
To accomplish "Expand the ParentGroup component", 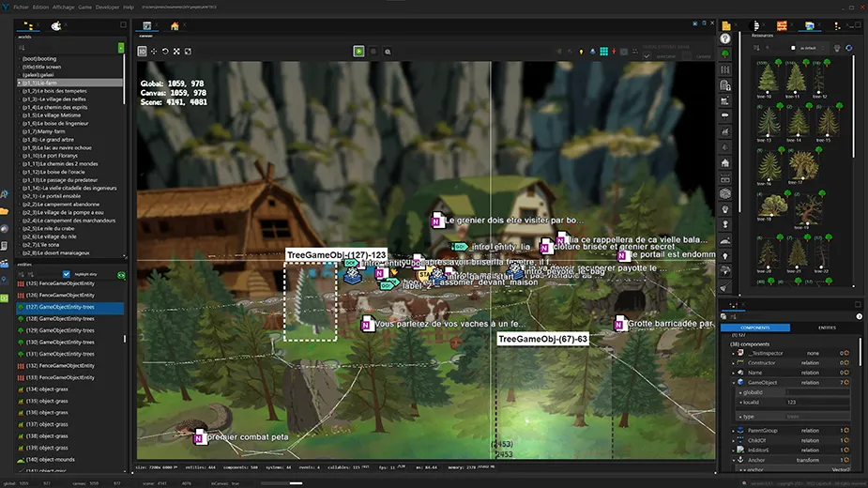I will (733, 430).
